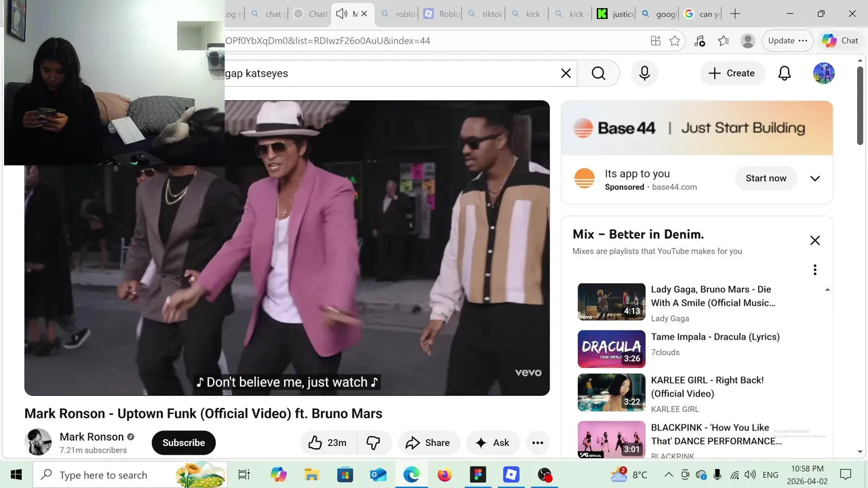Viewport: 868px width, 488px height.
Task: Switch to the justice Kick tab
Action: point(614,14)
